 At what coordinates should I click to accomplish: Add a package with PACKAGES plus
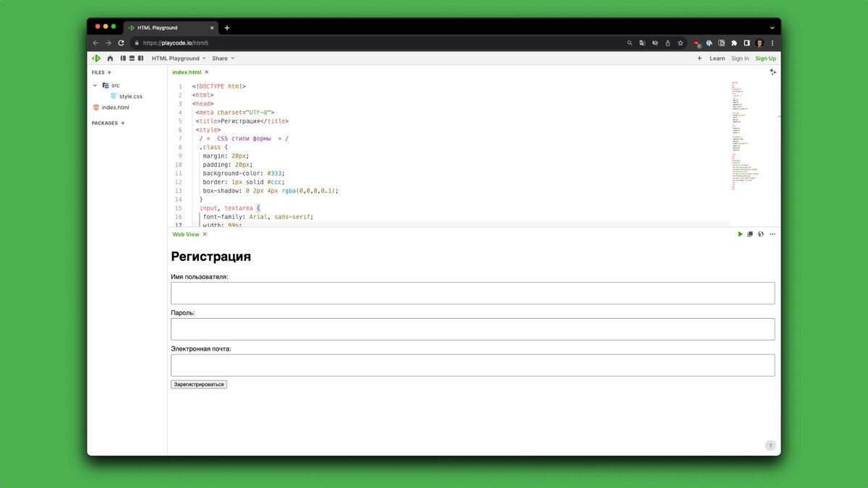122,123
